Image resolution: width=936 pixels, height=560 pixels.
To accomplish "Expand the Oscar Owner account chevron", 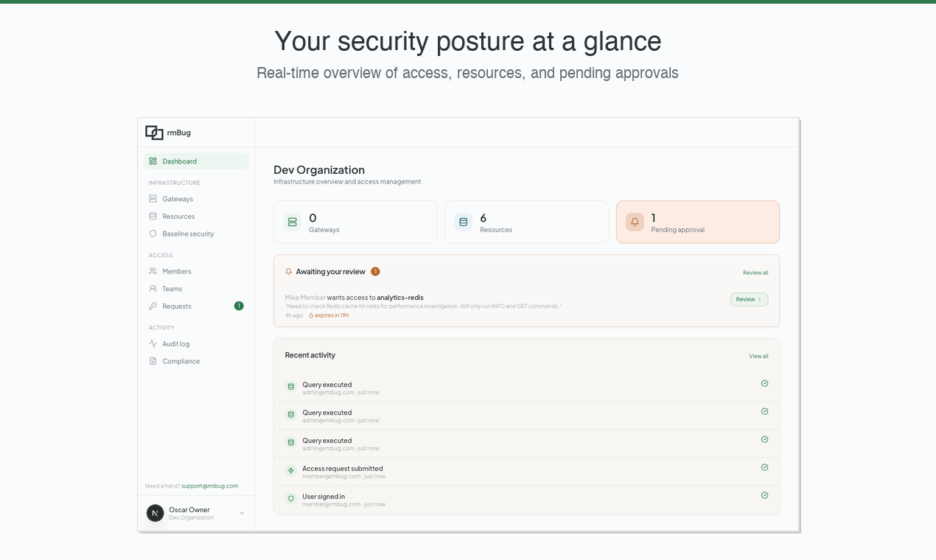I will [242, 513].
